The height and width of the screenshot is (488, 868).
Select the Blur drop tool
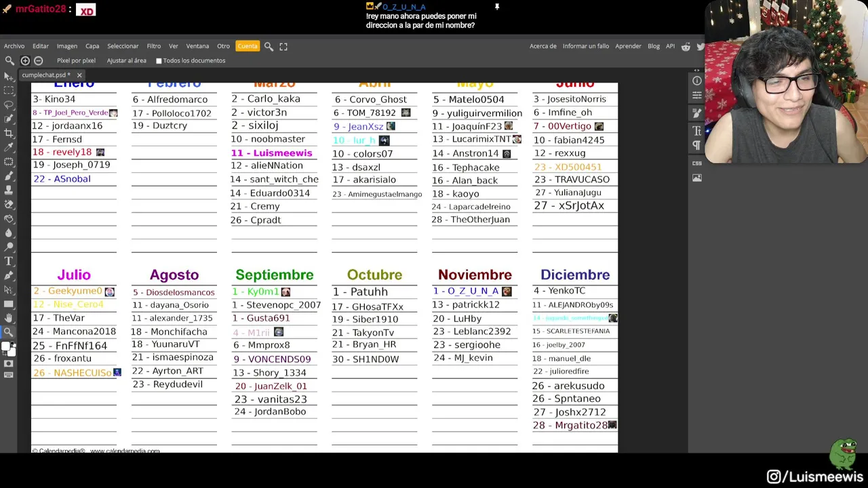coord(9,233)
